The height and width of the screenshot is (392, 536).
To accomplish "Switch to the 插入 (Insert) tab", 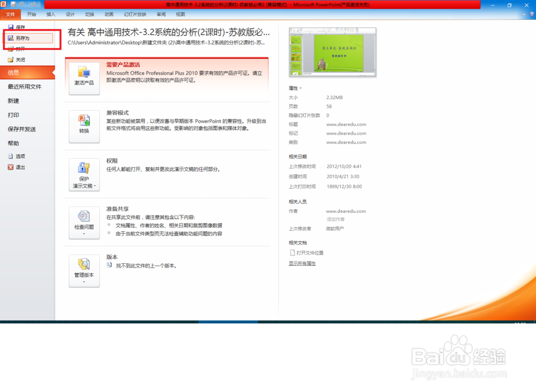I will 50,14.
